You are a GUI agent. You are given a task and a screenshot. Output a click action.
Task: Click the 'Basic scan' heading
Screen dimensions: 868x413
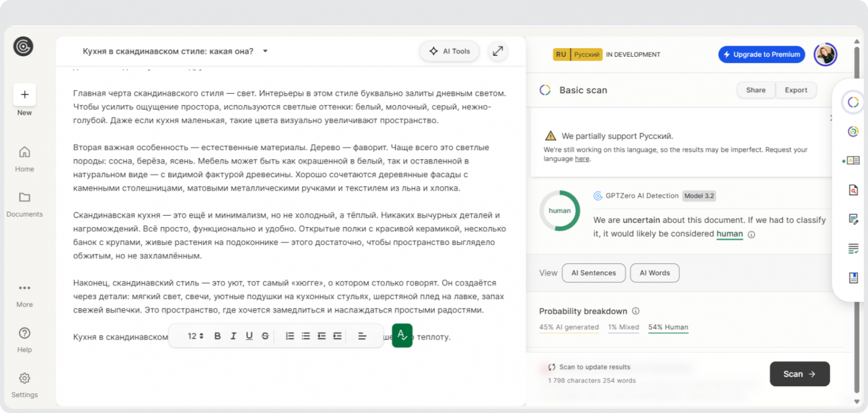click(x=583, y=90)
